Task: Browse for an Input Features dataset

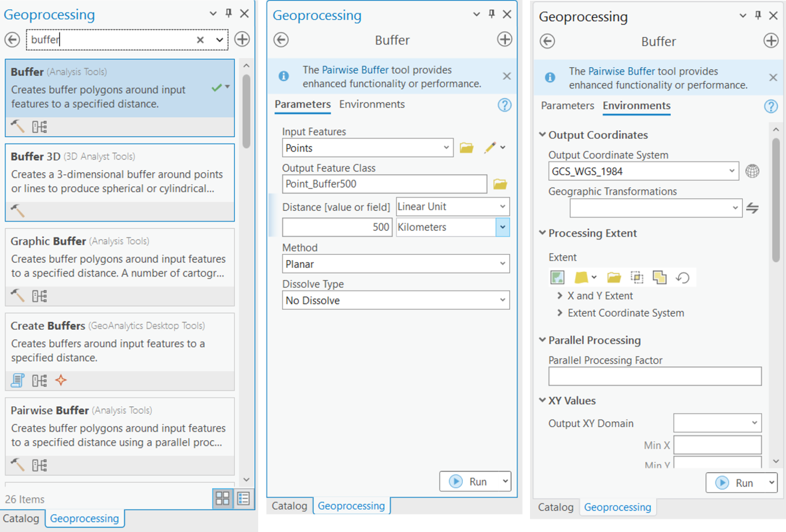Action: tap(465, 147)
